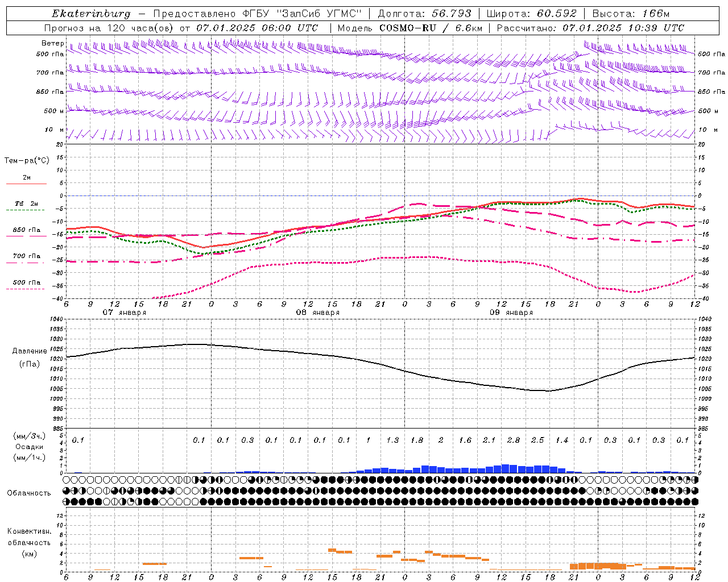Click the '1.8' precipitation value

point(417,440)
